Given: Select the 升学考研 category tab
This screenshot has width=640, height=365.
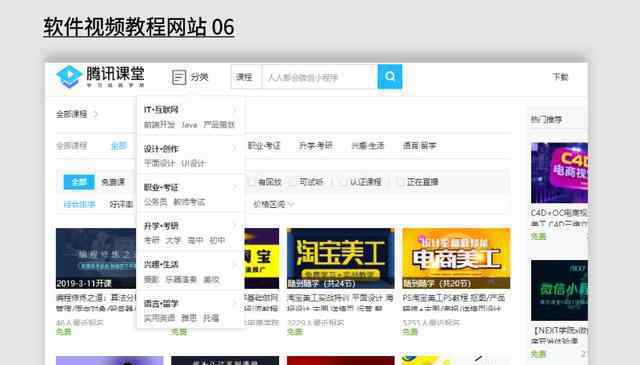Looking at the screenshot, I should click(x=316, y=146).
